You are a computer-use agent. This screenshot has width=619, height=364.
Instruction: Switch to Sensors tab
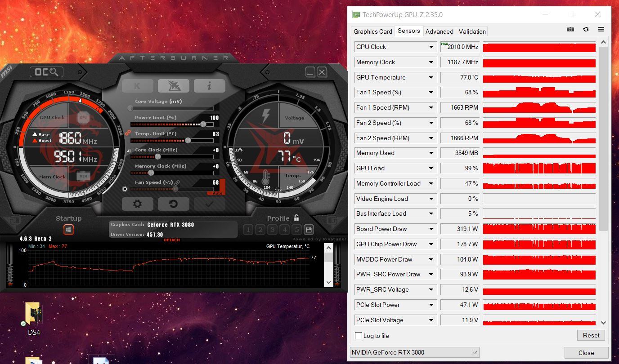click(x=409, y=31)
